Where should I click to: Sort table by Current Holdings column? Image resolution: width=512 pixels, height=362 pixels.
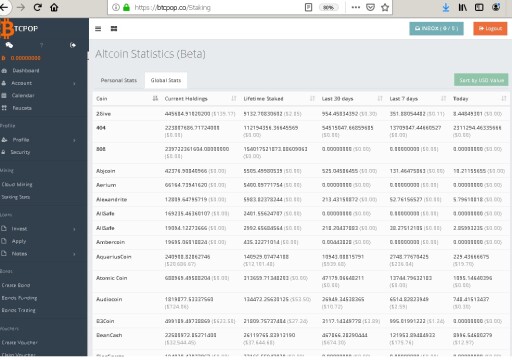click(234, 98)
